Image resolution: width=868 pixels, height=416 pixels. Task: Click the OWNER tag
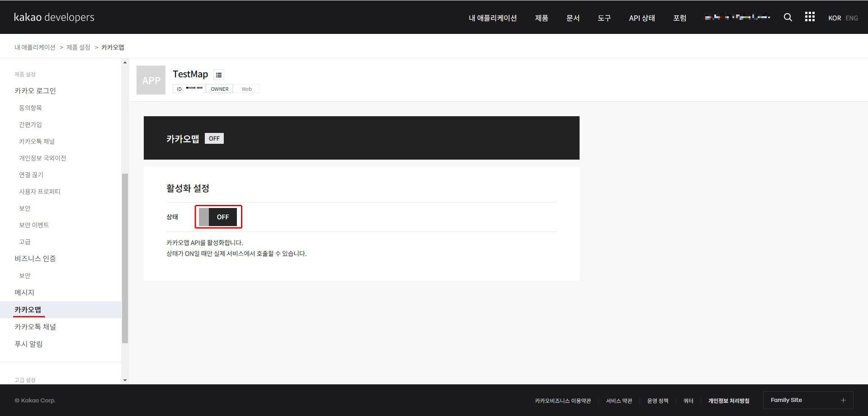click(x=220, y=89)
